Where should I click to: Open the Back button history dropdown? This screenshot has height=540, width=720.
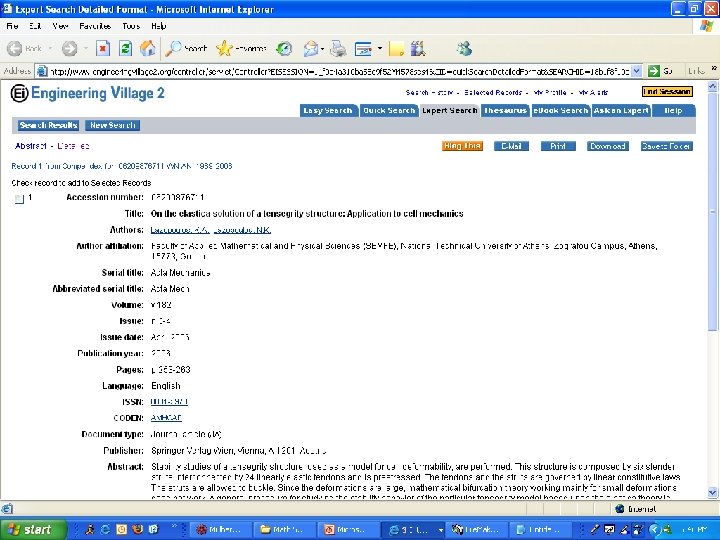click(x=51, y=48)
